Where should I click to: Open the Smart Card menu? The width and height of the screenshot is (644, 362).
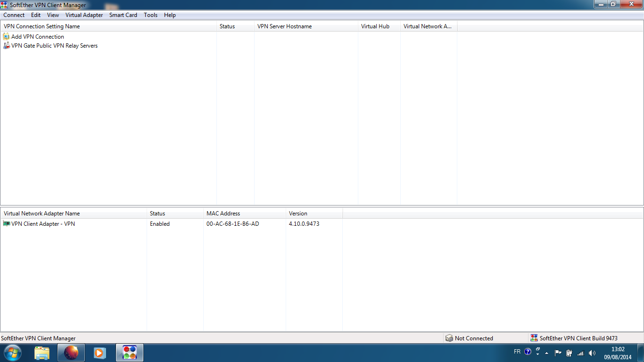[124, 15]
